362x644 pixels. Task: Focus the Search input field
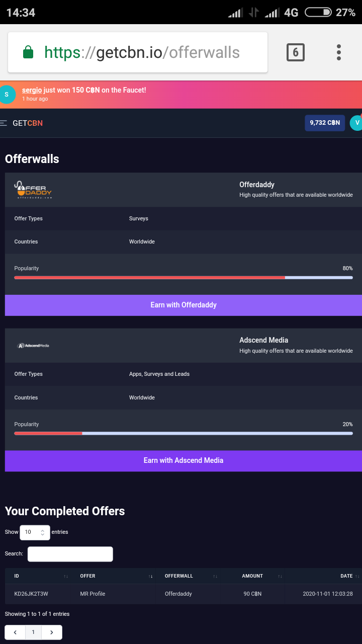tap(70, 554)
